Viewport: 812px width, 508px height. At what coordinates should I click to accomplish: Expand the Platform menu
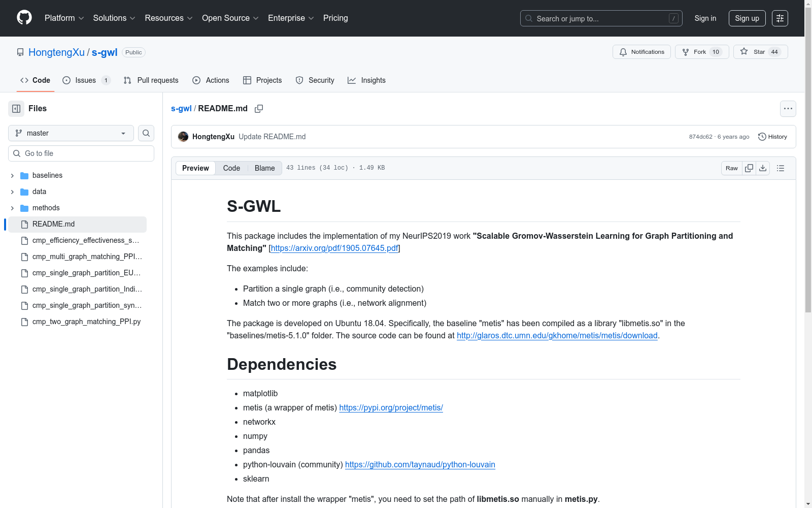[x=64, y=18]
